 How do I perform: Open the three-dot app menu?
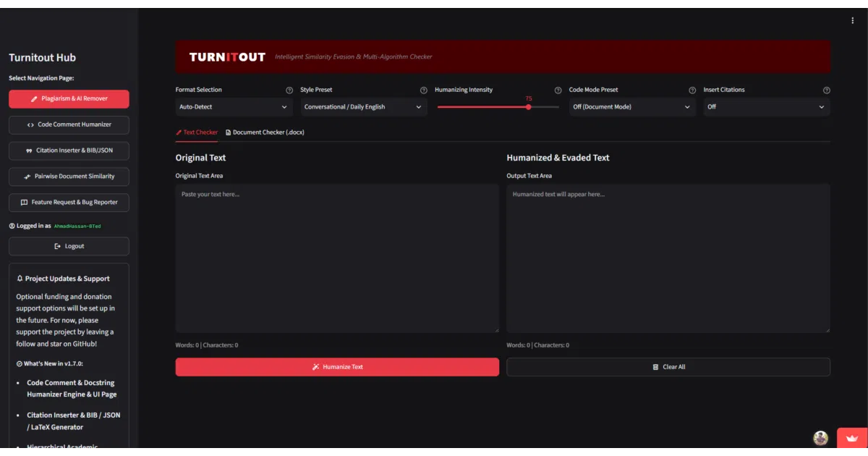click(x=853, y=21)
